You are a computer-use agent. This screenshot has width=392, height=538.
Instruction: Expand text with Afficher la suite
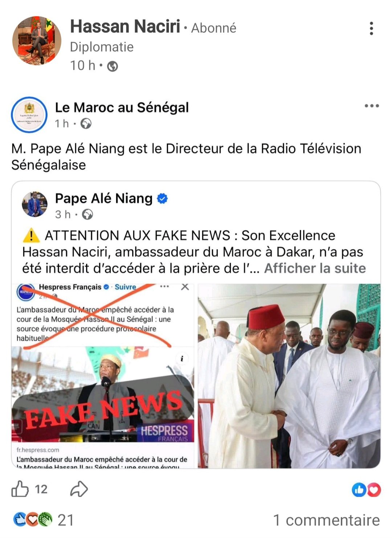point(315,268)
